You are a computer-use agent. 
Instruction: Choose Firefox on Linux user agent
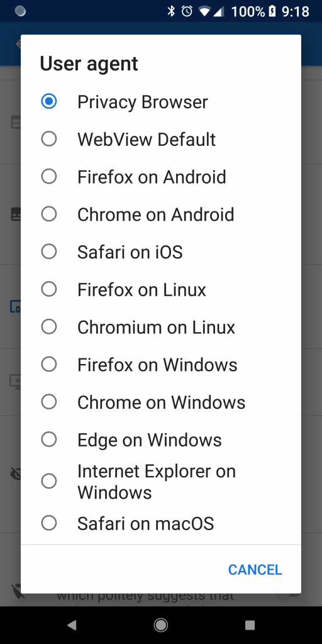tap(160, 289)
